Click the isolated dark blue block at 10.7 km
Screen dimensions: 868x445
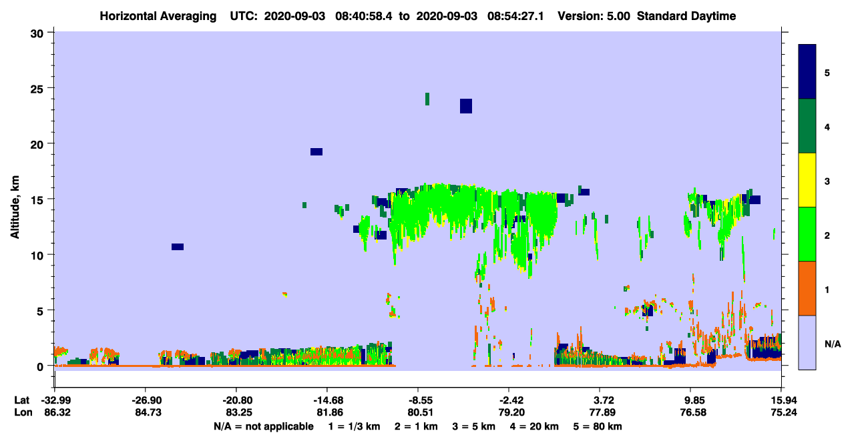178,247
